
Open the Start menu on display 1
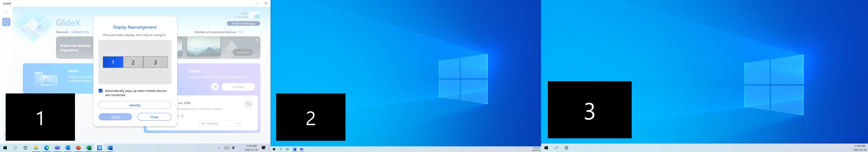click(x=5, y=148)
